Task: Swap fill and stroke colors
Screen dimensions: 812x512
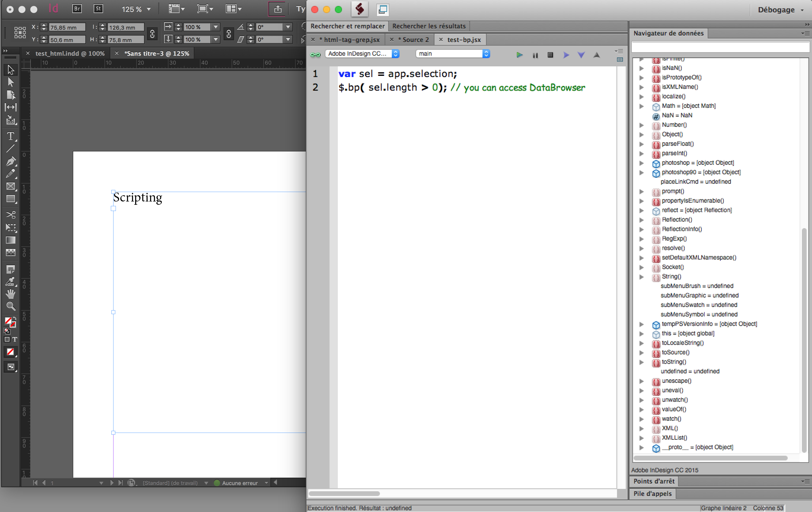Action: pyautogui.click(x=15, y=318)
